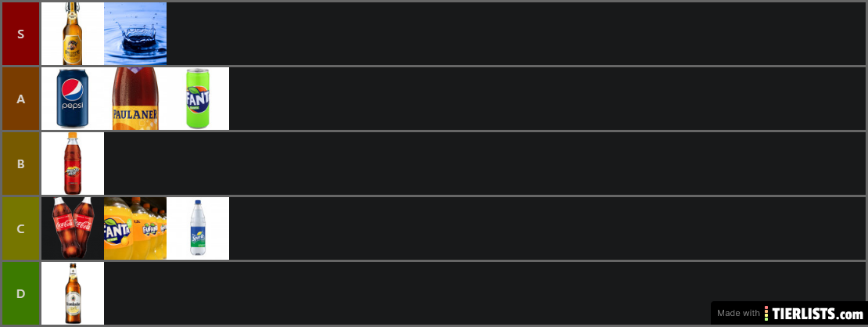Click the Coca-Cola bottles image
This screenshot has width=868, height=327.
73,228
